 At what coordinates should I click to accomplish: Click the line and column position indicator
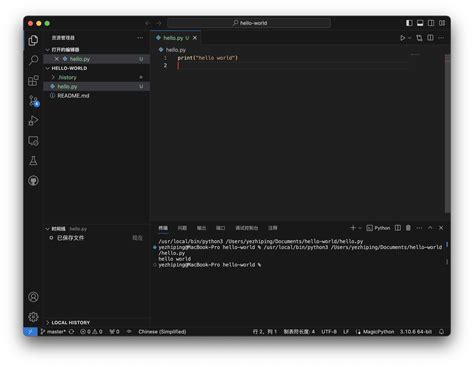click(265, 332)
